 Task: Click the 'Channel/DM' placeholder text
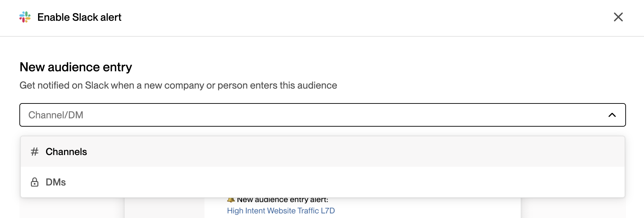[x=56, y=115]
